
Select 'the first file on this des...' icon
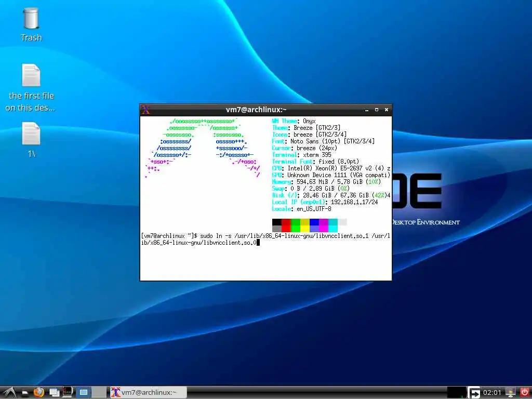point(31,88)
